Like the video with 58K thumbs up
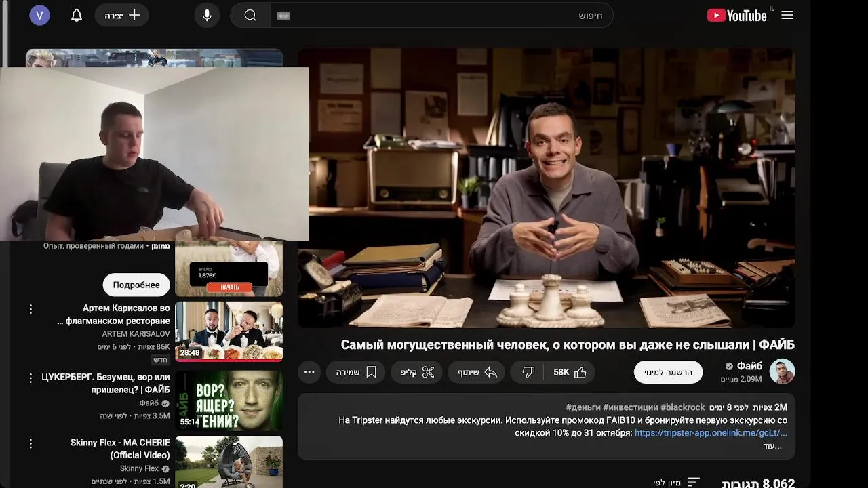 click(x=570, y=372)
